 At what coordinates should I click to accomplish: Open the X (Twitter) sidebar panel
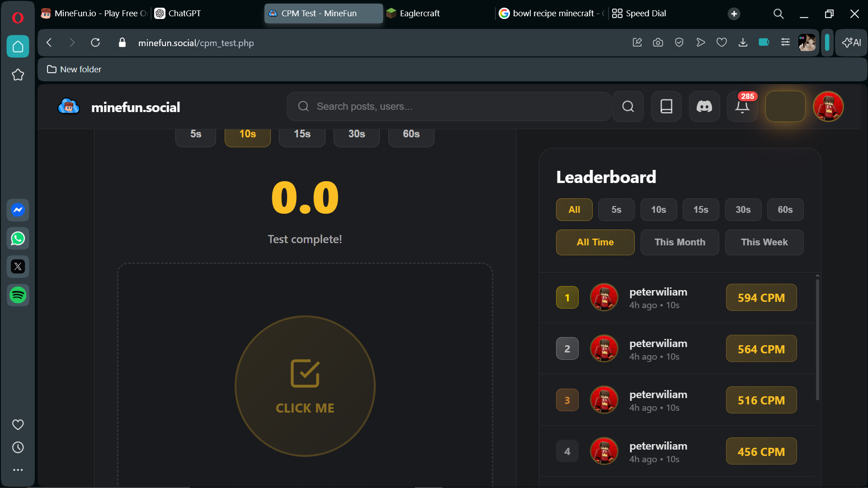pos(18,267)
